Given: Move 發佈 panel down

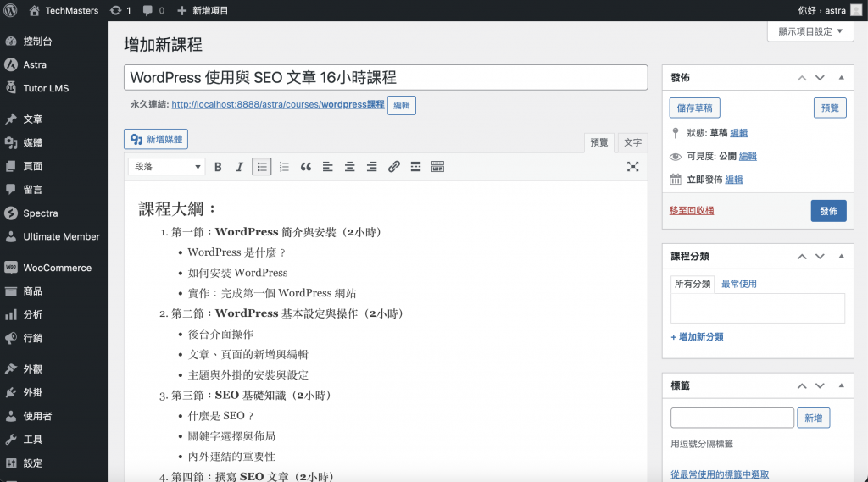Looking at the screenshot, I should pyautogui.click(x=820, y=78).
